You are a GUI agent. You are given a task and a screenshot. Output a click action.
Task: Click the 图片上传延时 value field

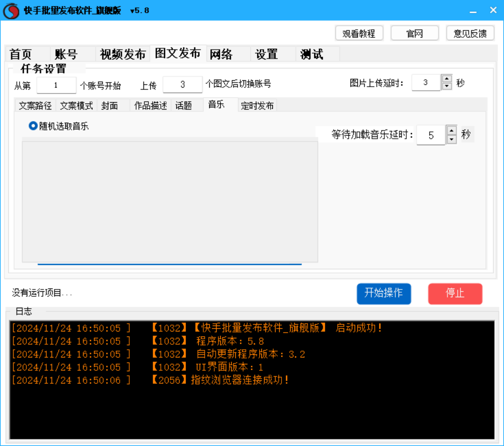[426, 83]
